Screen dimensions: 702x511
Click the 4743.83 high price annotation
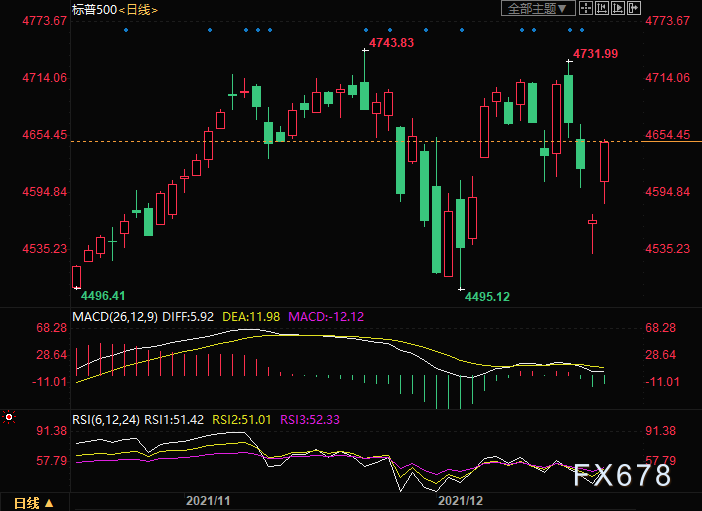(391, 43)
